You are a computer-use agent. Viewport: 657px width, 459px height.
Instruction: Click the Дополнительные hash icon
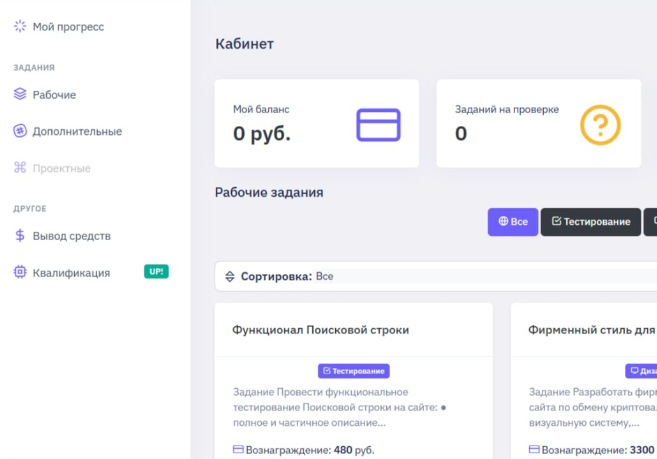pos(20,131)
